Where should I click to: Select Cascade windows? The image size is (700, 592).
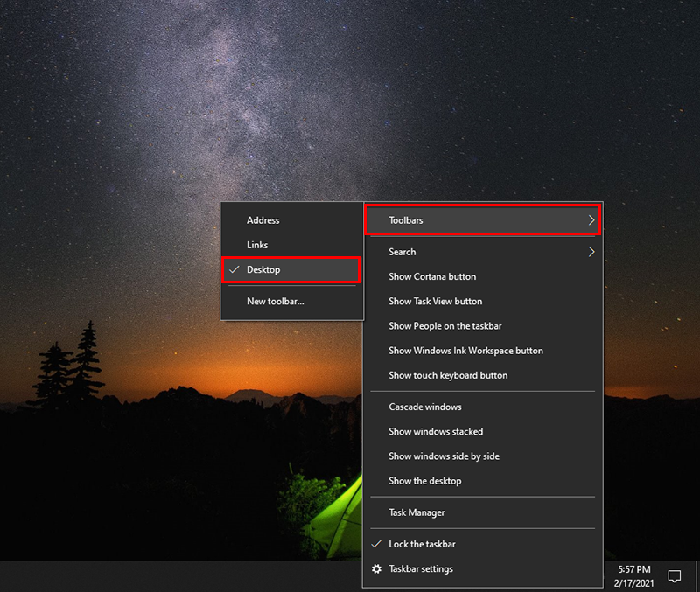pyautogui.click(x=483, y=407)
